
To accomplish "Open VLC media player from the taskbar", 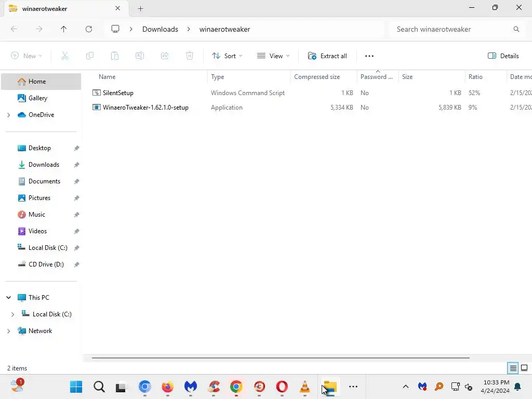I will tap(304, 387).
